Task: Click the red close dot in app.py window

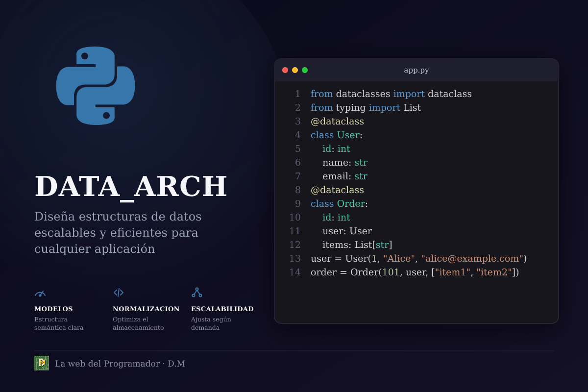Action: [x=285, y=70]
